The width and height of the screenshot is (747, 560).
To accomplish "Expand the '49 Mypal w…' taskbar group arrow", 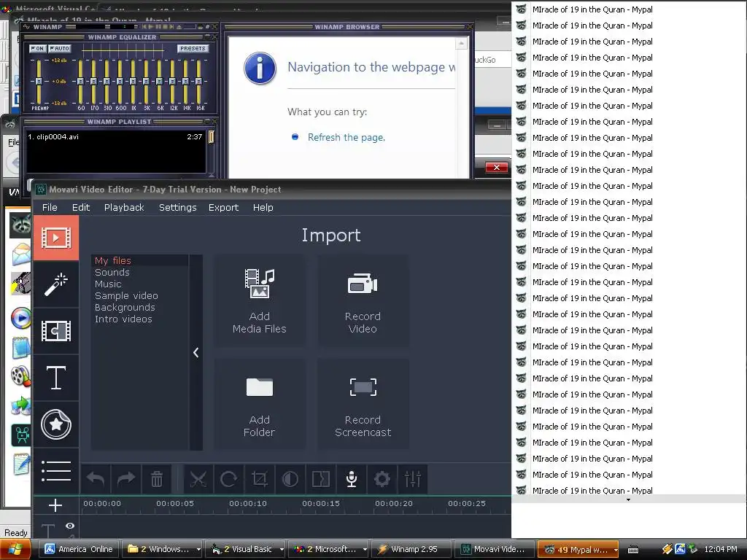I will 616,550.
